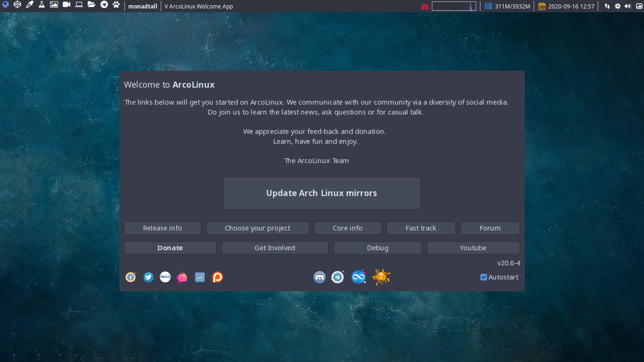
Task: Click the video camera icon in top bar
Action: pos(66,5)
